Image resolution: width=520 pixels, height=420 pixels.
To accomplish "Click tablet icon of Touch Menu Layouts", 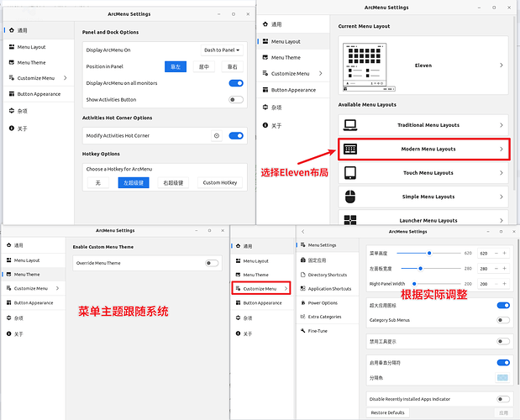I will (x=350, y=173).
